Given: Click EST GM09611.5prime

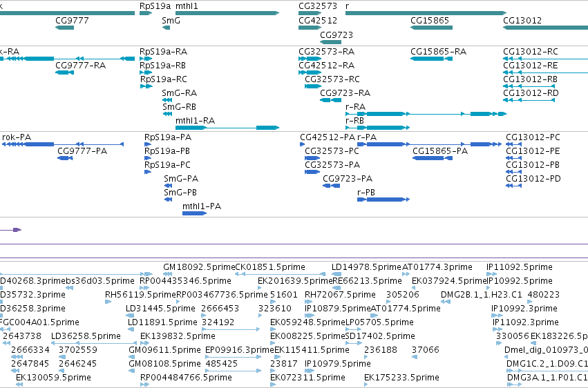Looking at the screenshot, I should point(131,357).
